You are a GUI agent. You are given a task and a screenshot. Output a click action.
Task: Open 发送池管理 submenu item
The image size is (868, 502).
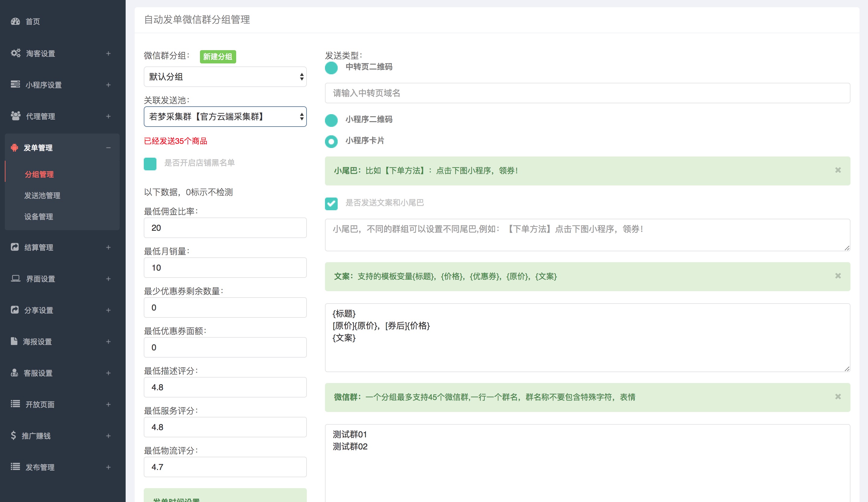[x=42, y=195]
